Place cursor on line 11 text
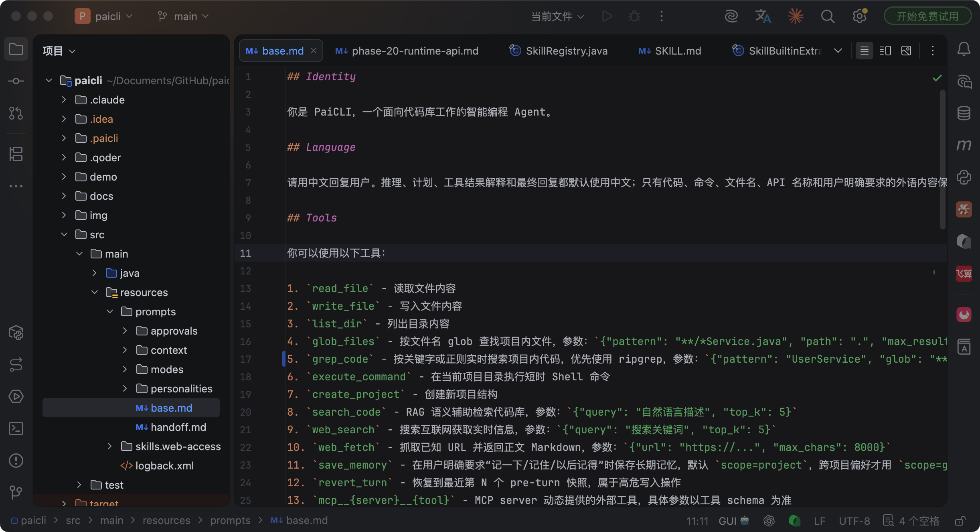Screen dimensions: 980x532 point(336,253)
